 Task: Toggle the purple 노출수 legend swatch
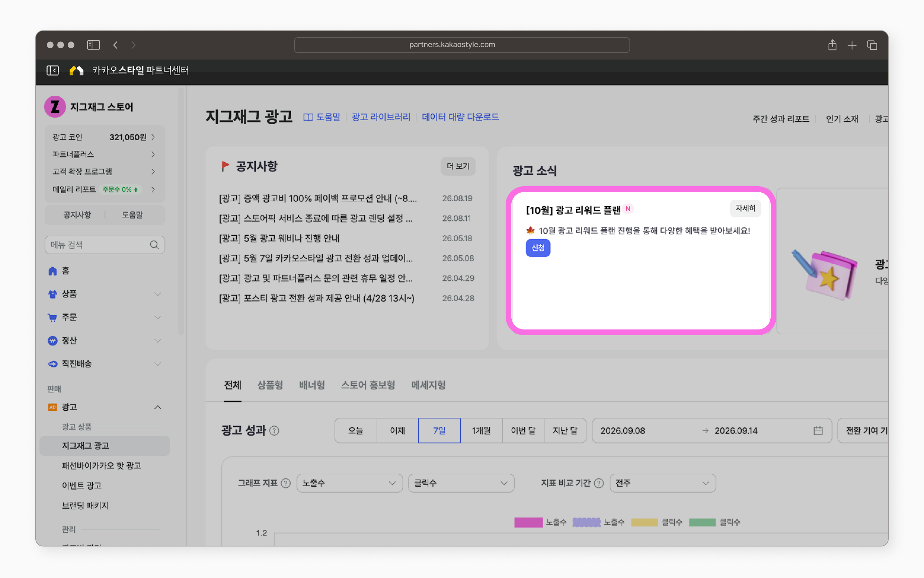click(586, 522)
